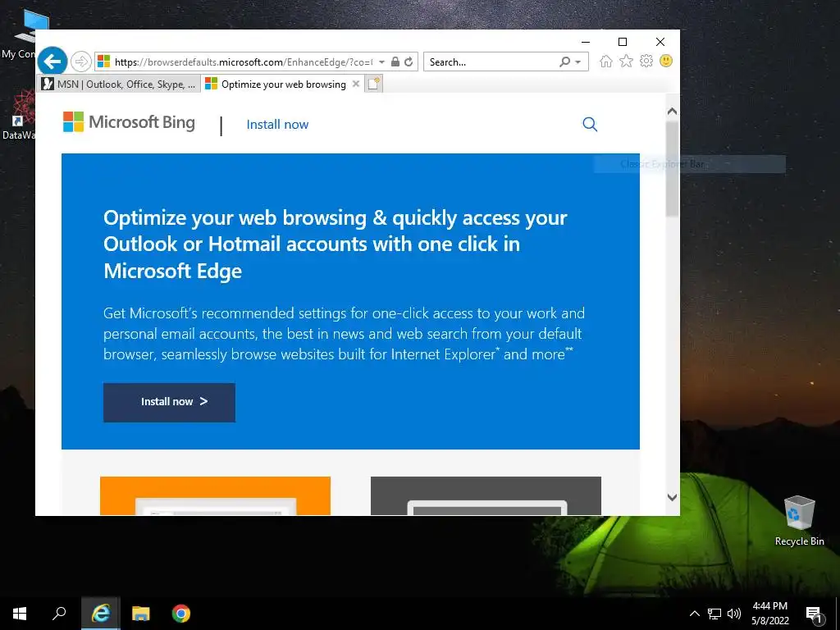Click into the Search... box
The image size is (840, 630).
491,62
